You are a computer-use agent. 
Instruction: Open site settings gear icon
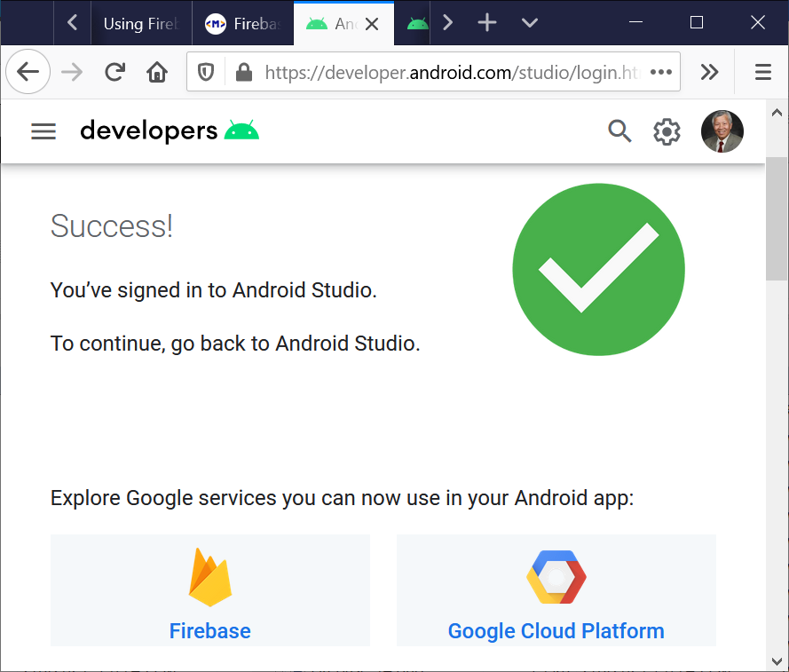667,132
